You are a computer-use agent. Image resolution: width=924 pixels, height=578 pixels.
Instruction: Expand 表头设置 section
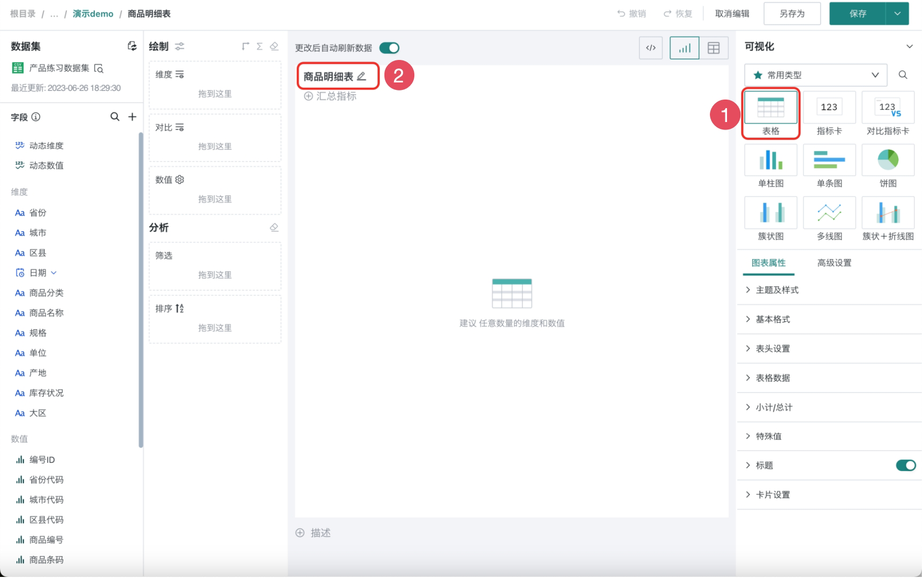(829, 349)
